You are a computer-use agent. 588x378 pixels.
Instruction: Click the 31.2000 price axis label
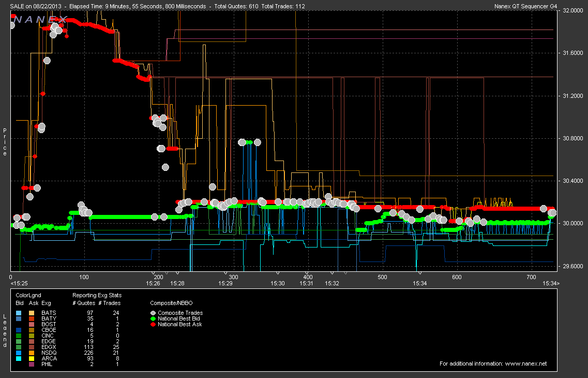coord(573,96)
